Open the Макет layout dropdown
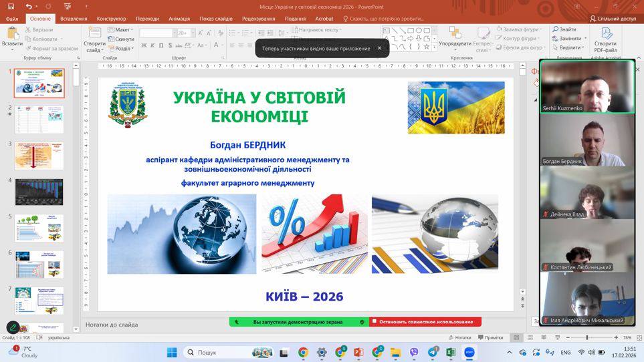 click(120, 30)
